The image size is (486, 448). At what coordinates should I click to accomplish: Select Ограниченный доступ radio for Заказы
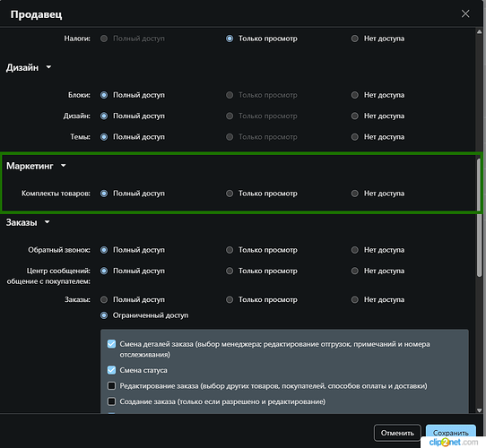[104, 315]
